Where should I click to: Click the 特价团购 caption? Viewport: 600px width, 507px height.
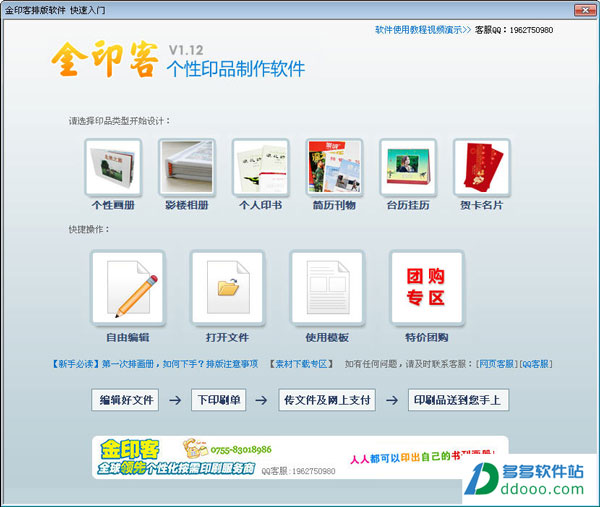coord(427,337)
